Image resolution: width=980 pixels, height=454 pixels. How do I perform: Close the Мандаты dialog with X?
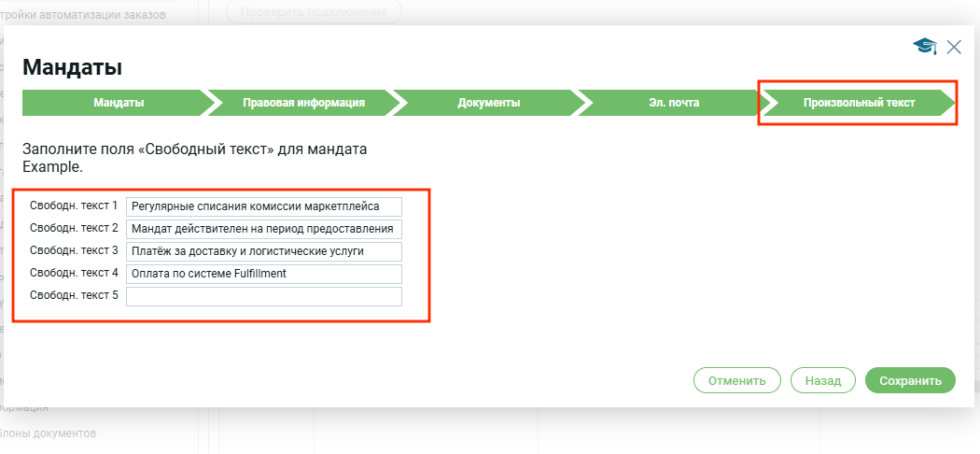tap(954, 47)
